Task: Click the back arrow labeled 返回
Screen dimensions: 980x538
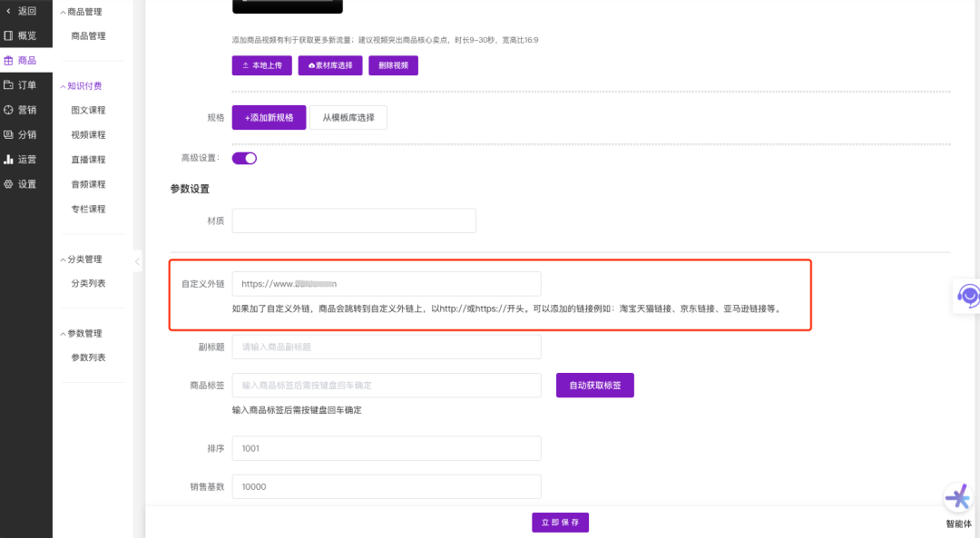Action: (8, 11)
